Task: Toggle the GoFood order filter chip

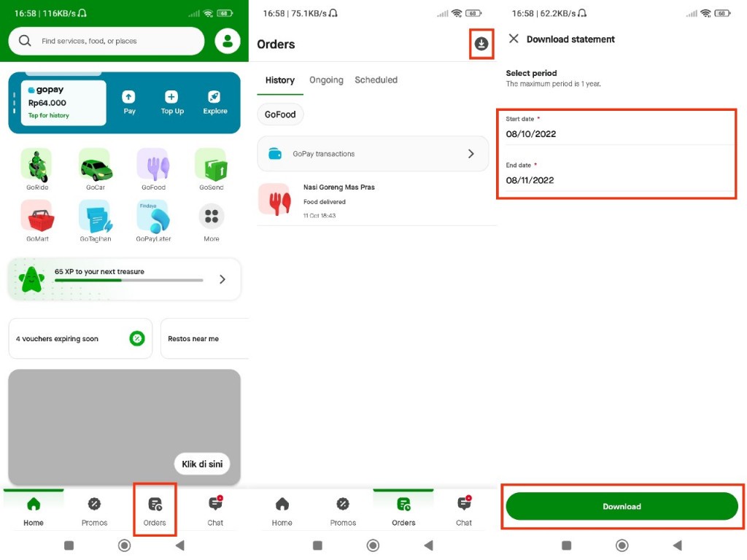Action: 280,114
